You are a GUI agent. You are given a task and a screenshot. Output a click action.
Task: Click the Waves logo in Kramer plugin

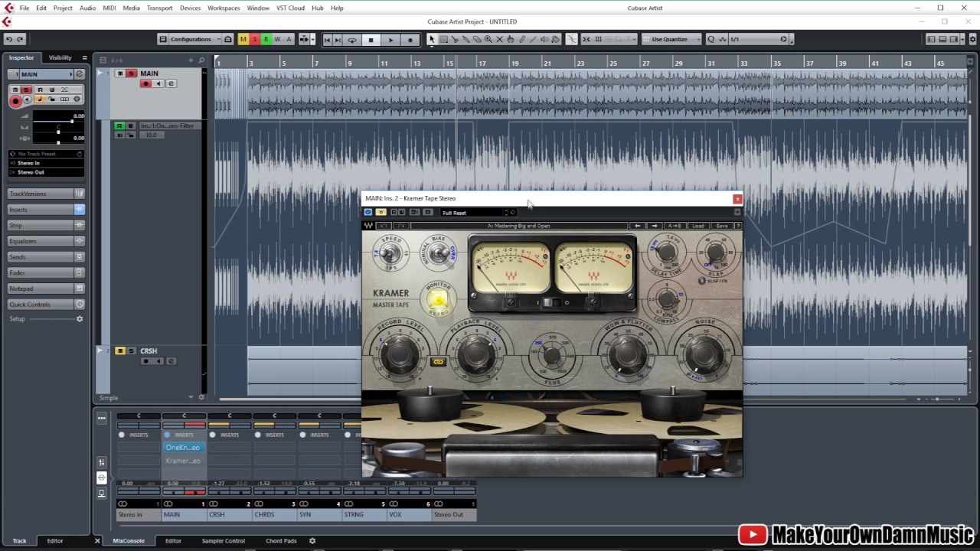point(368,226)
